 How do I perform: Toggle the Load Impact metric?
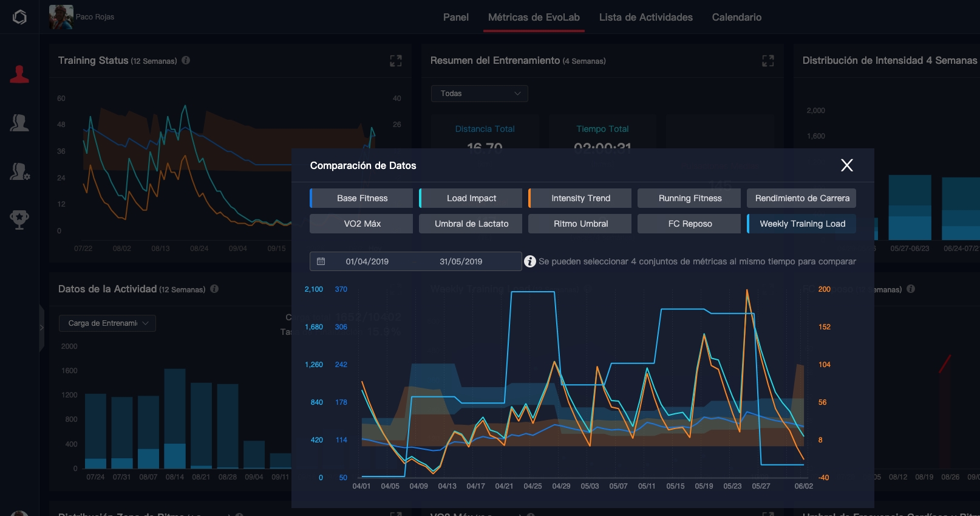[x=471, y=198]
